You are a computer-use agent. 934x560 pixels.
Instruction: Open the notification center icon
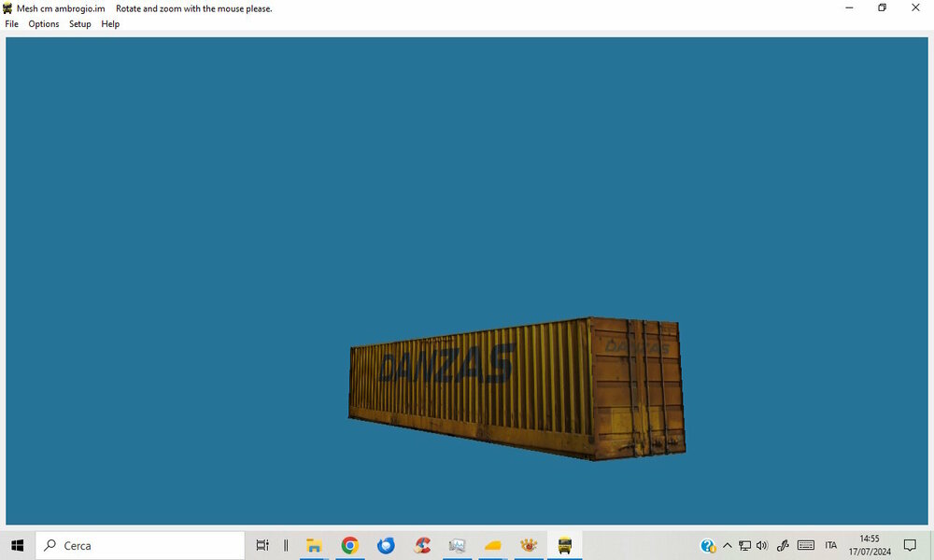pyautogui.click(x=910, y=545)
